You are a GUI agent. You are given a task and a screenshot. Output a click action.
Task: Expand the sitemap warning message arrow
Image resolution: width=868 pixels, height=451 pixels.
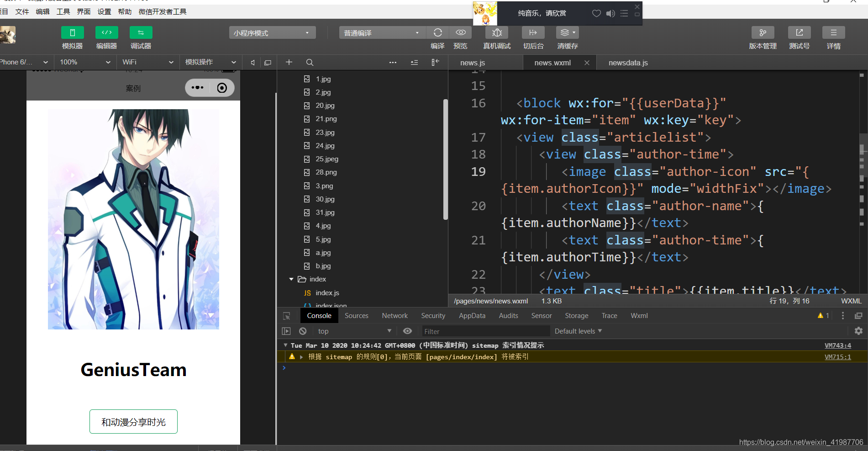click(x=301, y=357)
